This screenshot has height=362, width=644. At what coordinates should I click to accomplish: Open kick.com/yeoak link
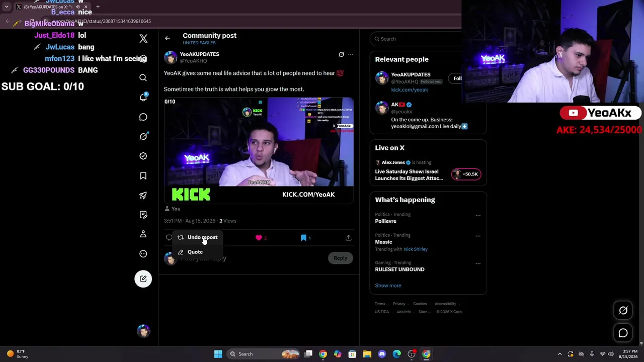coord(410,90)
